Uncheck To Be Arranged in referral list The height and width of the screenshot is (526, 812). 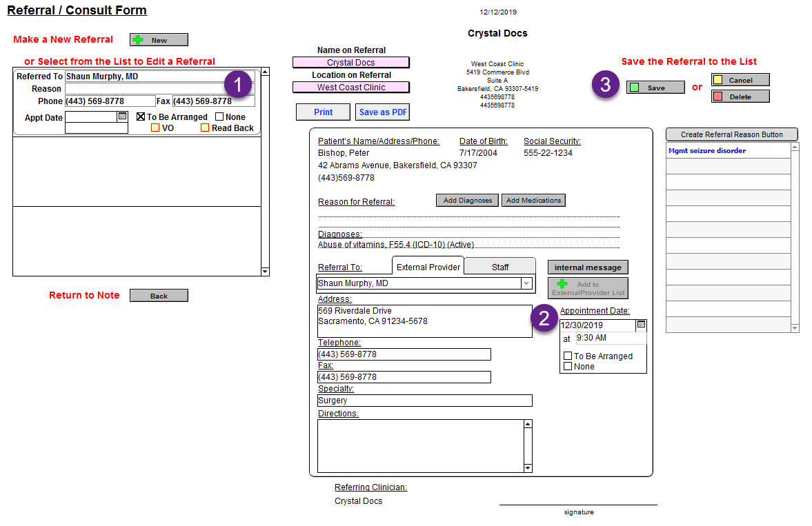(141, 117)
